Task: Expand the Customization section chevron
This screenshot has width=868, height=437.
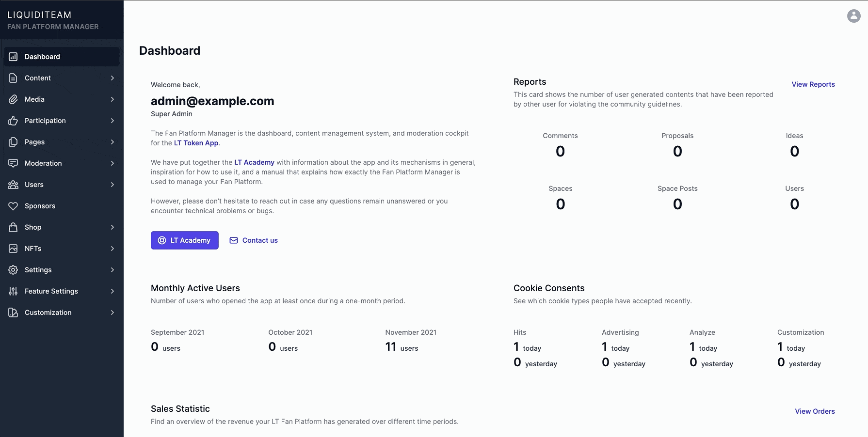Action: 113,312
